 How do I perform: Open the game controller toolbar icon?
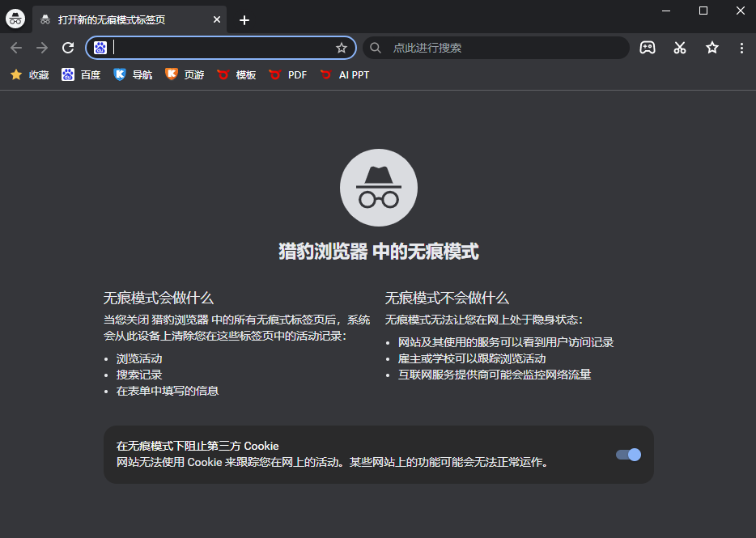tap(647, 48)
